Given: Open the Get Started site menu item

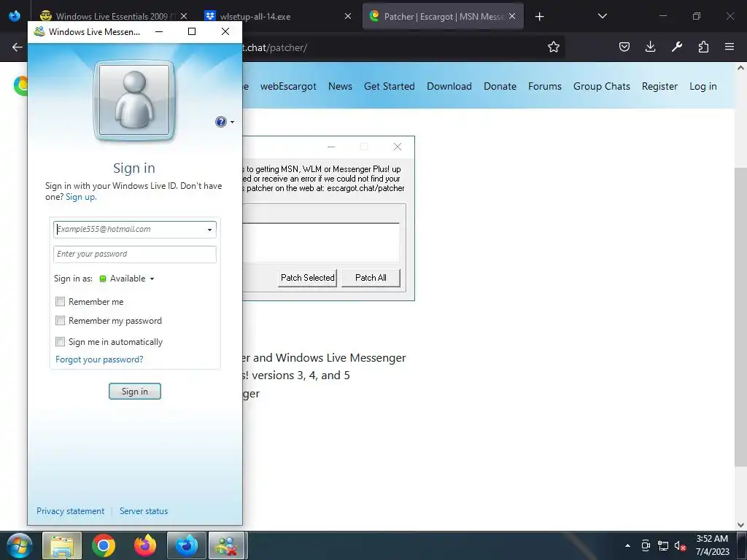Looking at the screenshot, I should (390, 86).
